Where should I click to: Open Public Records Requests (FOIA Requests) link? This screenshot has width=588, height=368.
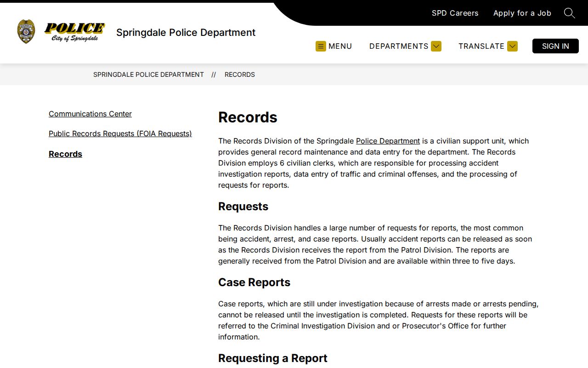pos(120,133)
